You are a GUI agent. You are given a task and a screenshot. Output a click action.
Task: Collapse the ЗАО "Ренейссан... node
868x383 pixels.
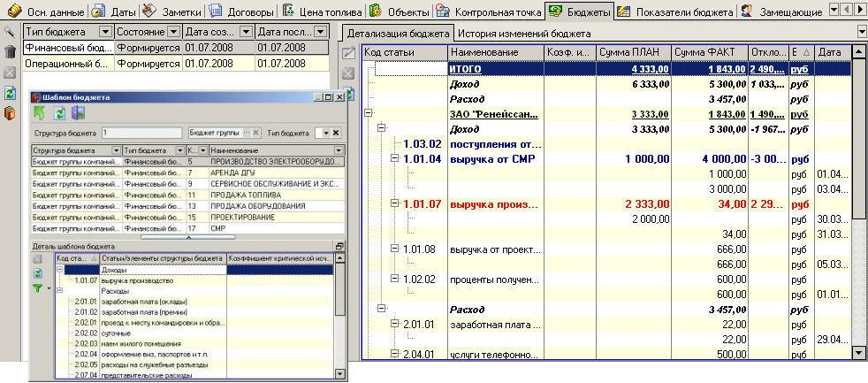[x=367, y=113]
